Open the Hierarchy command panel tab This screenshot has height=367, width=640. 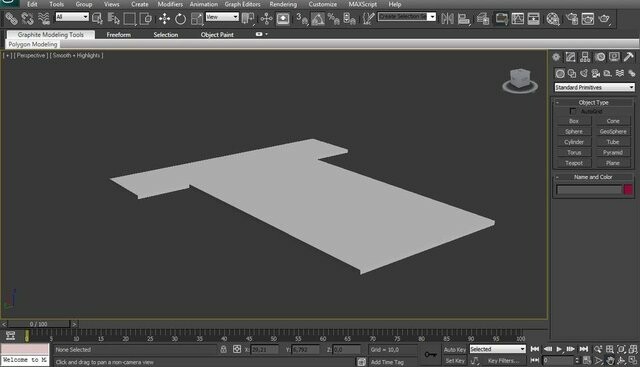pyautogui.click(x=585, y=57)
